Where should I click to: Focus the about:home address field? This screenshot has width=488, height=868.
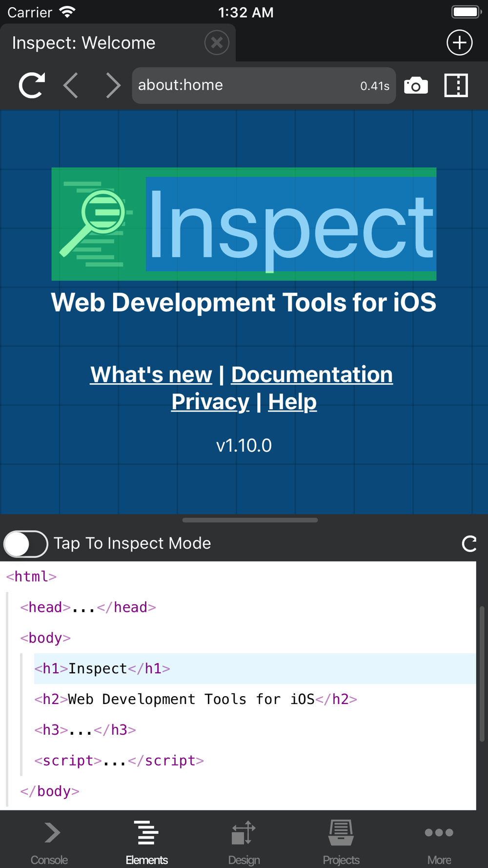(x=264, y=85)
